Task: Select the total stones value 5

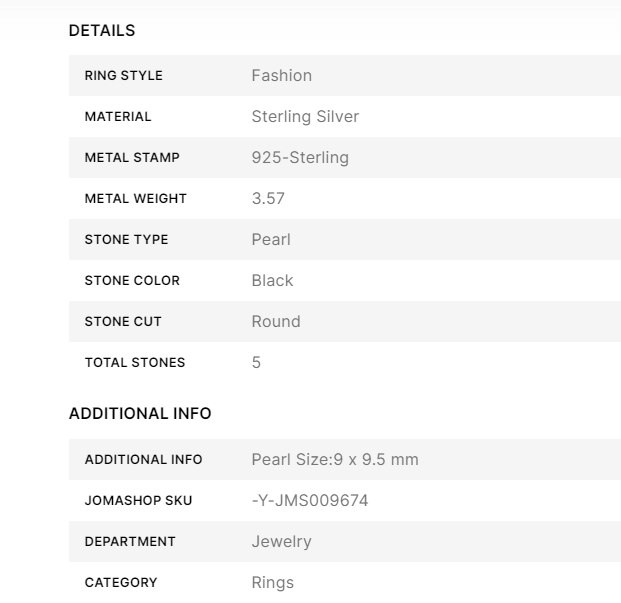Action: click(257, 363)
